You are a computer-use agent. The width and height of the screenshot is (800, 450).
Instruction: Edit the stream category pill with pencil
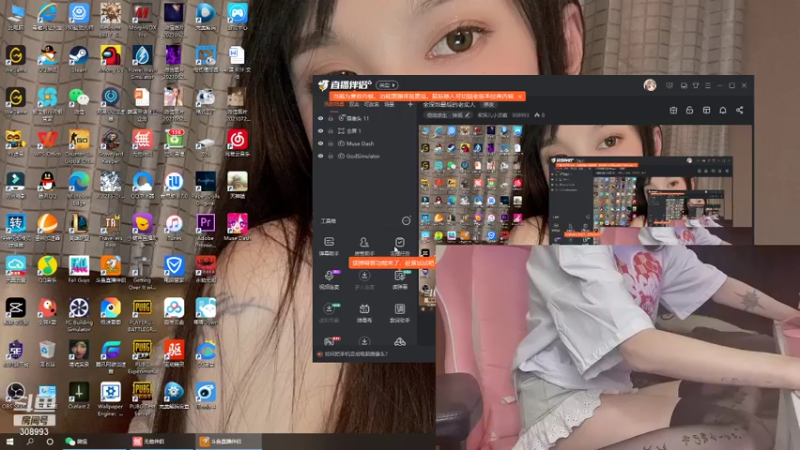[448, 115]
